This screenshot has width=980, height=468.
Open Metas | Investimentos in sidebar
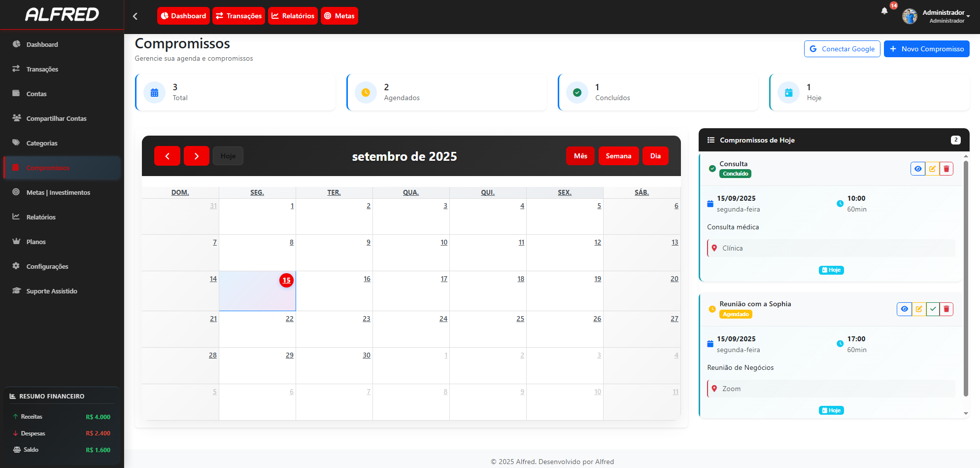(58, 192)
